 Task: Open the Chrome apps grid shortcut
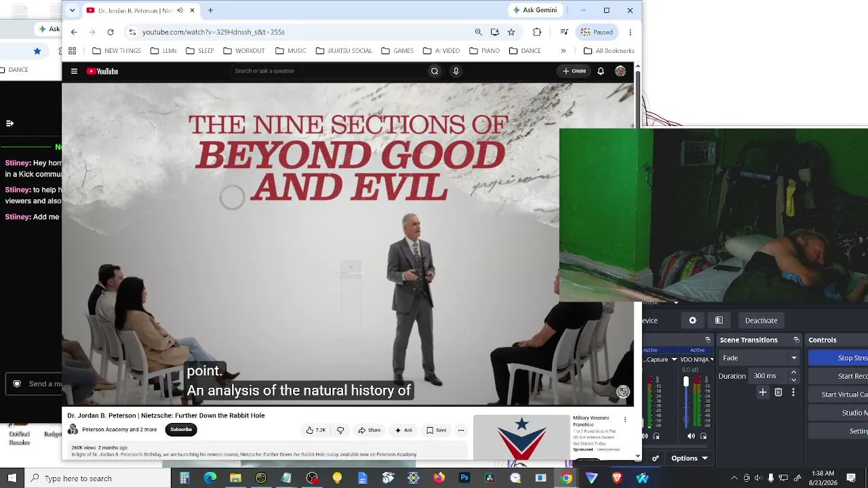[72, 51]
